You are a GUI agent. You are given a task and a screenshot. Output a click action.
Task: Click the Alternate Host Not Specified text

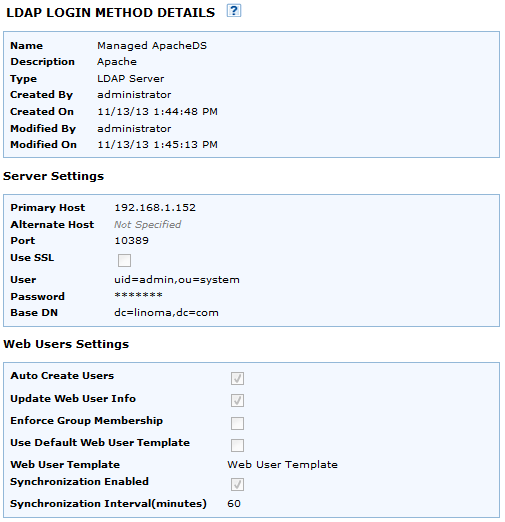coord(148,224)
